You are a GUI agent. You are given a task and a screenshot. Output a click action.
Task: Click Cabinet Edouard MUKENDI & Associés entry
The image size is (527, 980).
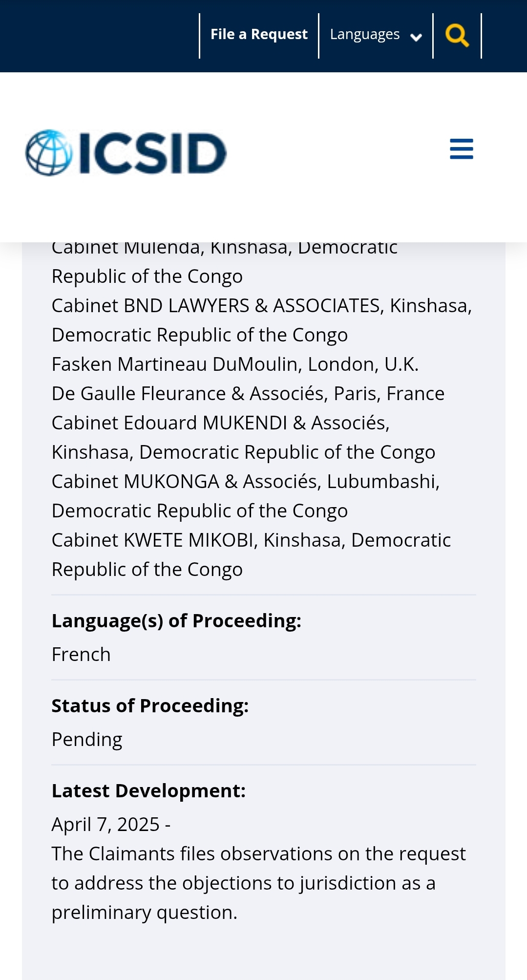coord(243,438)
